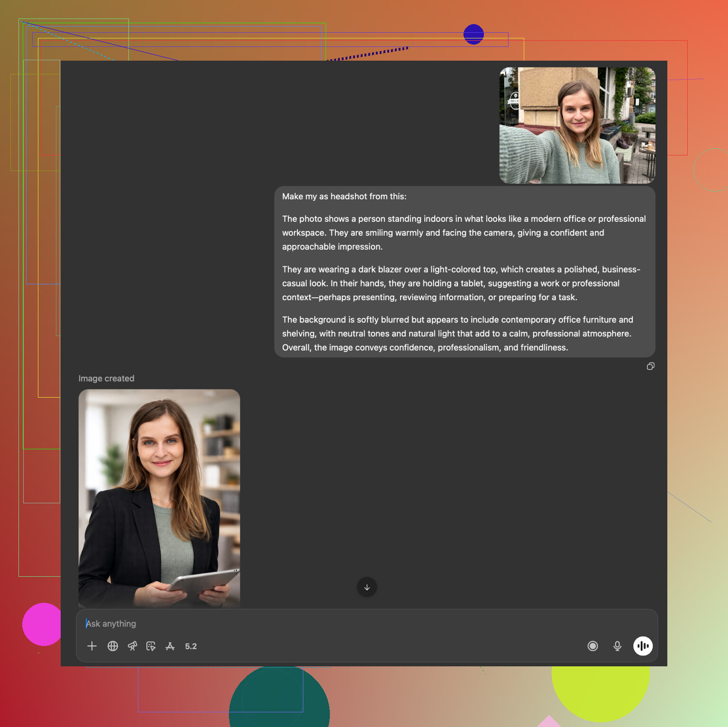
Task: Click the paragraph starting 'They are wearing a dark blazer'
Action: point(461,283)
